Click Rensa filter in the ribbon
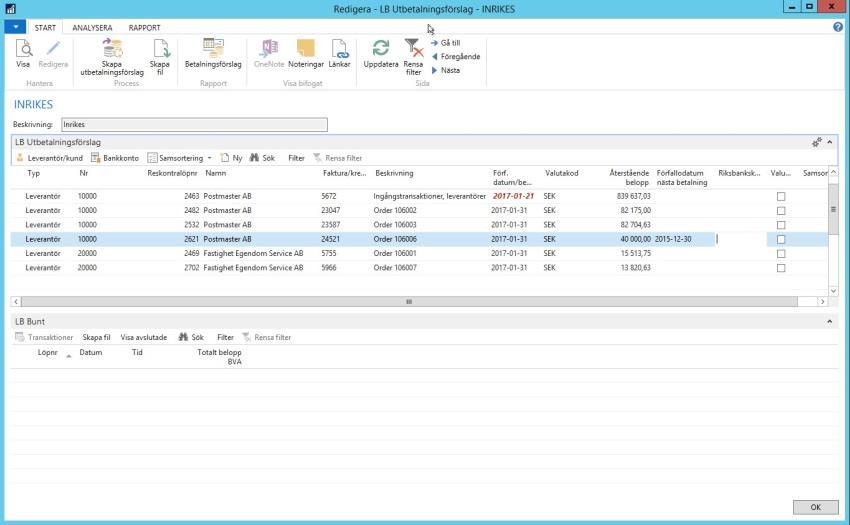Viewport: 850px width, 525px height. [x=414, y=56]
